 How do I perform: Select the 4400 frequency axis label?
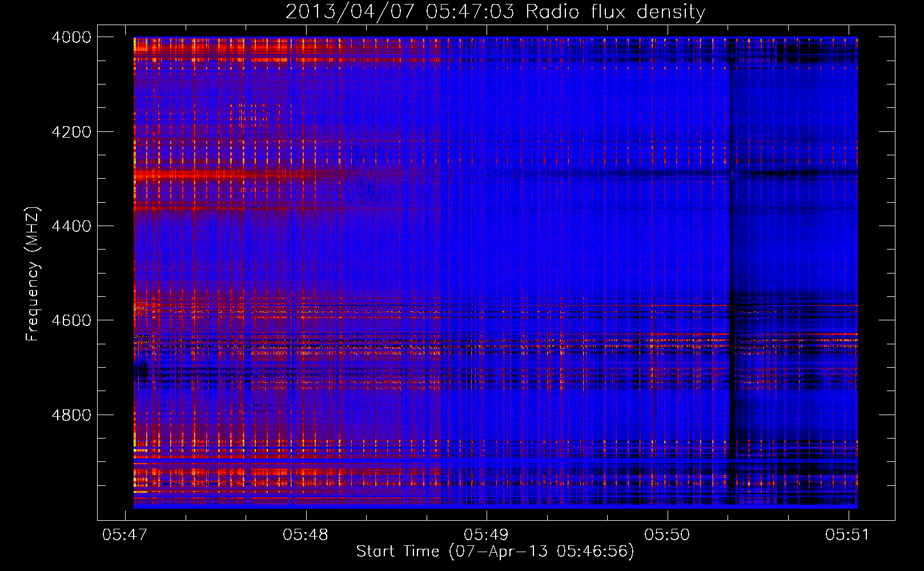pyautogui.click(x=71, y=226)
